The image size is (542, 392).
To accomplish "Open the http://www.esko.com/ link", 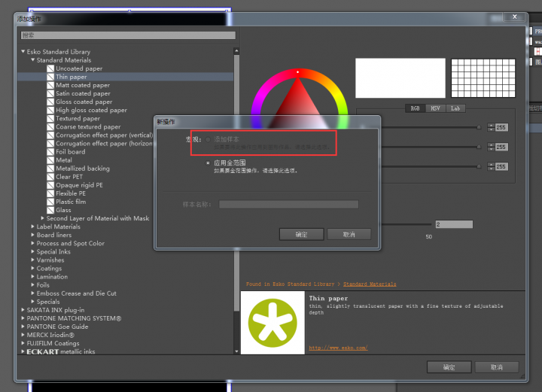I will click(338, 348).
